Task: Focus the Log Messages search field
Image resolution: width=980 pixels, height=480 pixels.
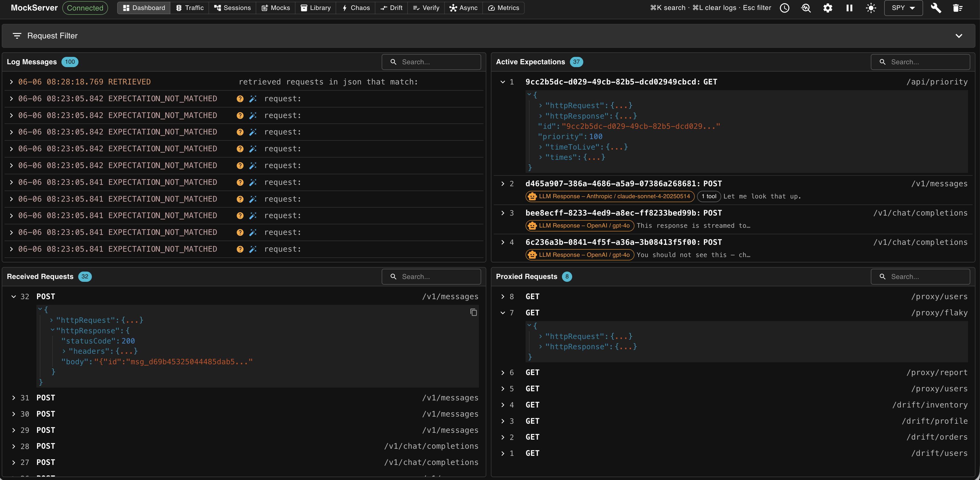Action: (x=431, y=62)
